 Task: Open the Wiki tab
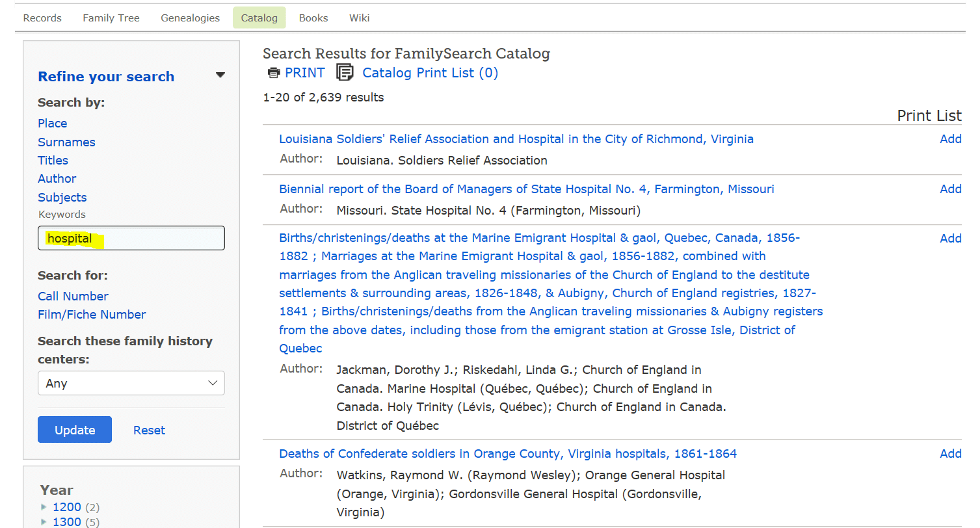pos(359,18)
